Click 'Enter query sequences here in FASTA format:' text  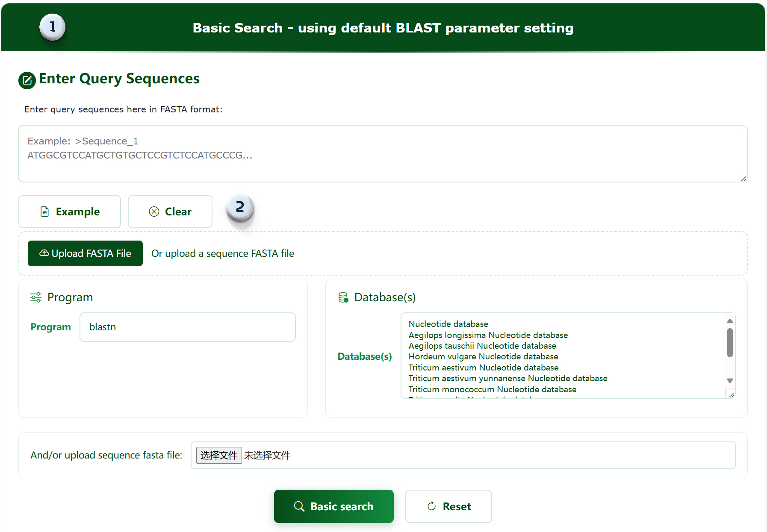click(124, 109)
